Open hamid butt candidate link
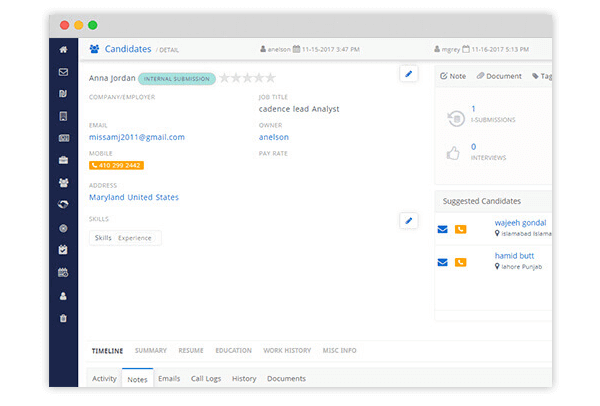 tap(514, 256)
